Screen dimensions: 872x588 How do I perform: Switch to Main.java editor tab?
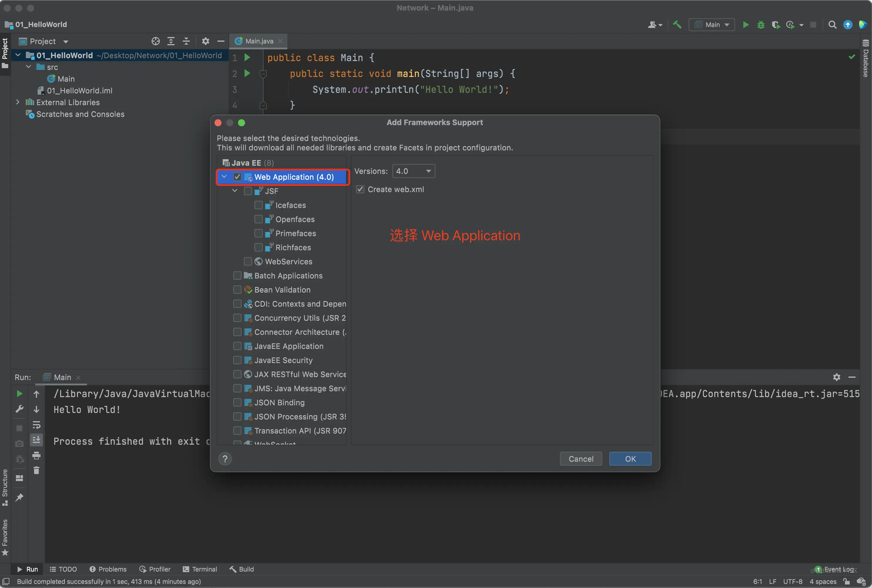[259, 41]
